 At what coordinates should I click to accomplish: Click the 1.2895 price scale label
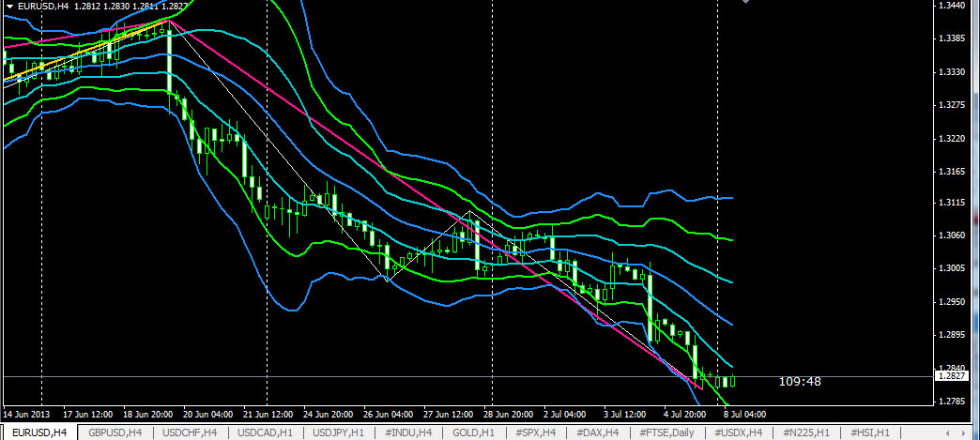952,335
